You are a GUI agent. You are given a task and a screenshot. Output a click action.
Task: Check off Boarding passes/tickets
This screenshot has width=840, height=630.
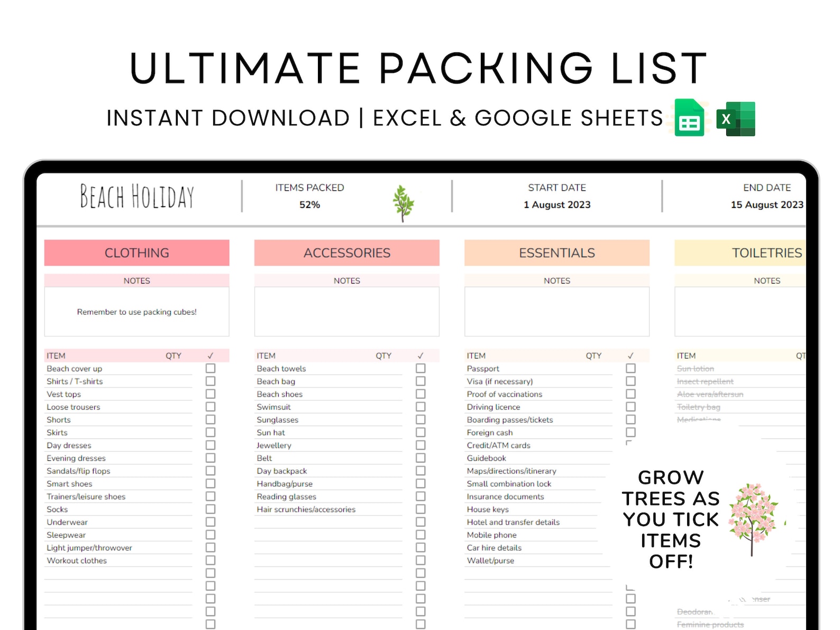tap(631, 419)
